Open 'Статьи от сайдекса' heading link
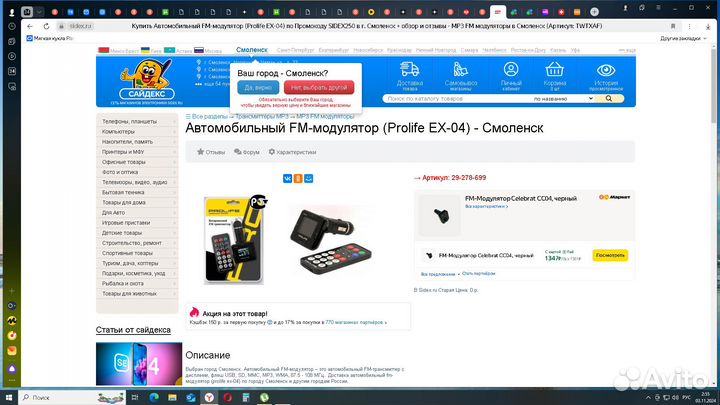 coord(133,330)
